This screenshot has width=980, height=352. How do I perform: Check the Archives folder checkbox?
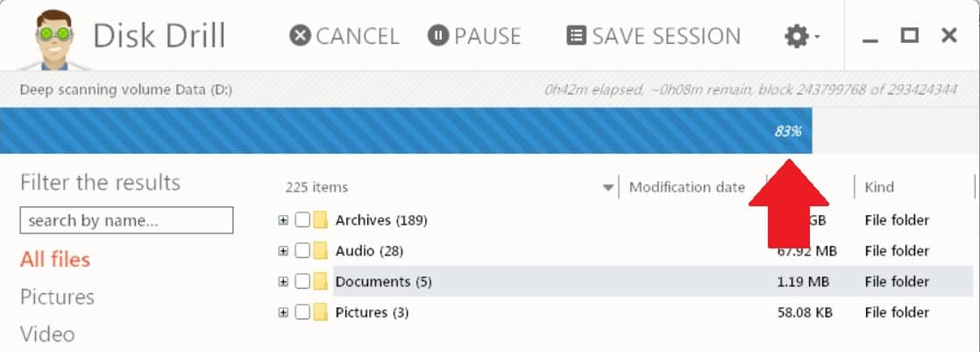(302, 220)
